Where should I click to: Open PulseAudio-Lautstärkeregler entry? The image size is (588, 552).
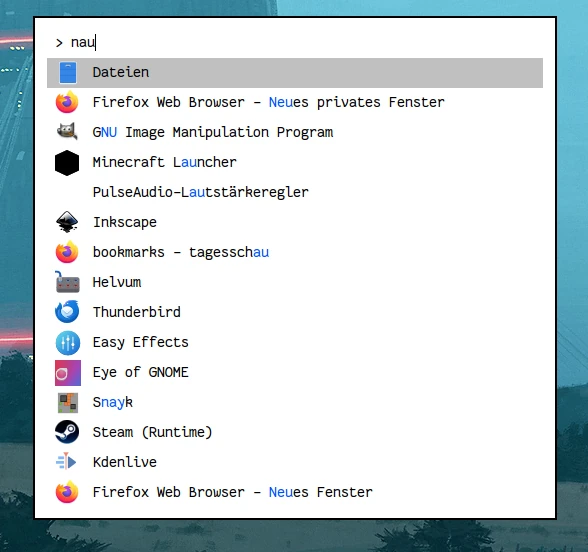click(x=295, y=192)
